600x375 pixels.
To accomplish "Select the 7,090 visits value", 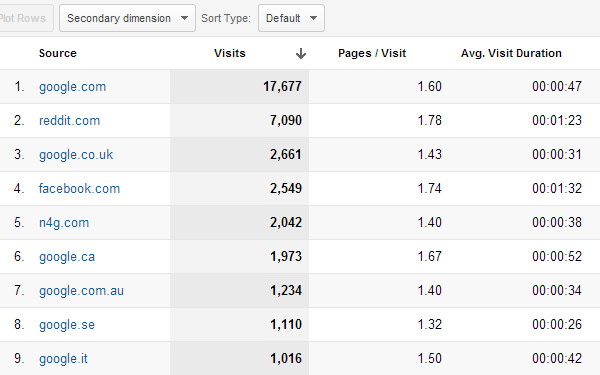I will point(286,121).
